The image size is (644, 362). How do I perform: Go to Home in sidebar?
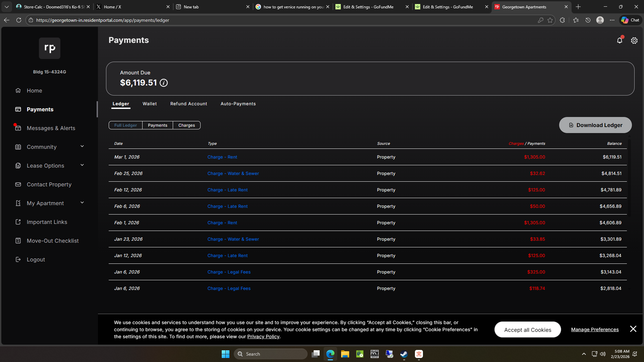[34, 90]
